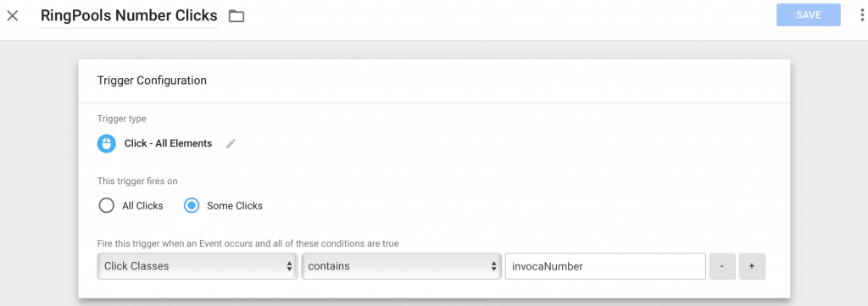Open the Click Classes variable dropdown

(x=198, y=266)
